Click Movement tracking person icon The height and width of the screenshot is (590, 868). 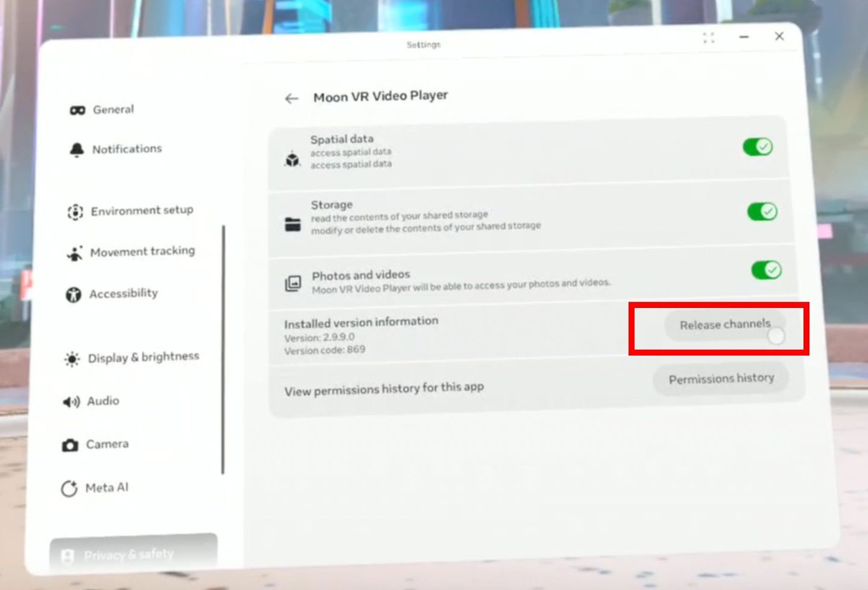click(75, 253)
